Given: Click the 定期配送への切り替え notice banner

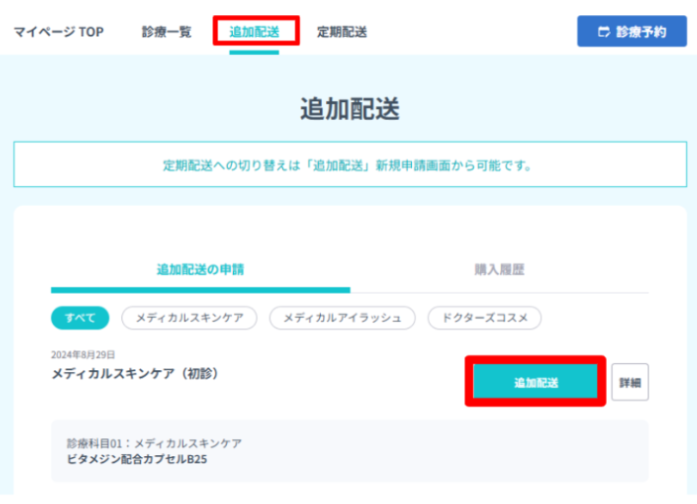Looking at the screenshot, I should pos(350,164).
